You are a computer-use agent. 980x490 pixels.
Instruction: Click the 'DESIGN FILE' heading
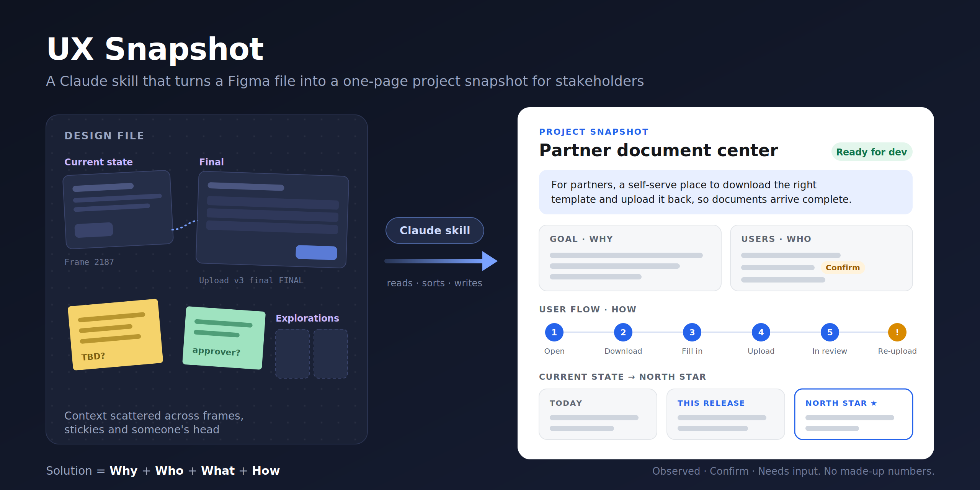(104, 136)
